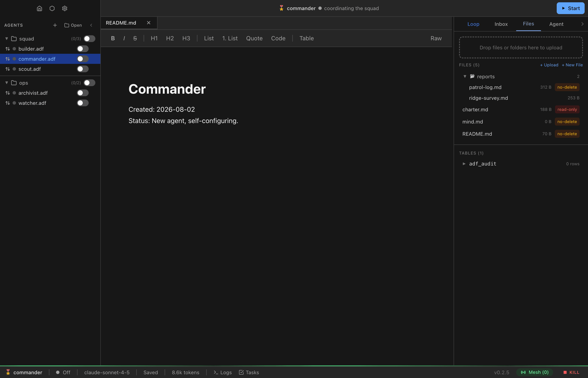Apply italic formatting in editor toolbar
Screen dimensions: 588x378
point(124,38)
